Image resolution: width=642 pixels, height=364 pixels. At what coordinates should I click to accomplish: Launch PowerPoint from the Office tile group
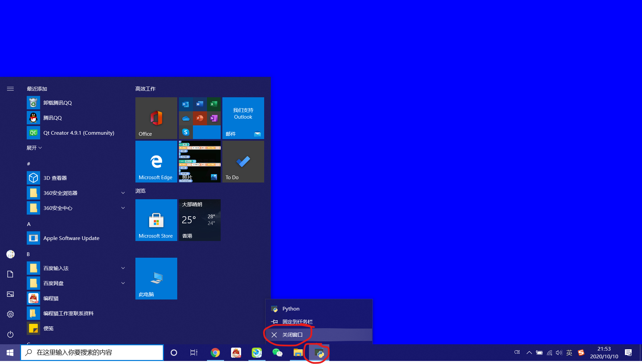tap(200, 118)
